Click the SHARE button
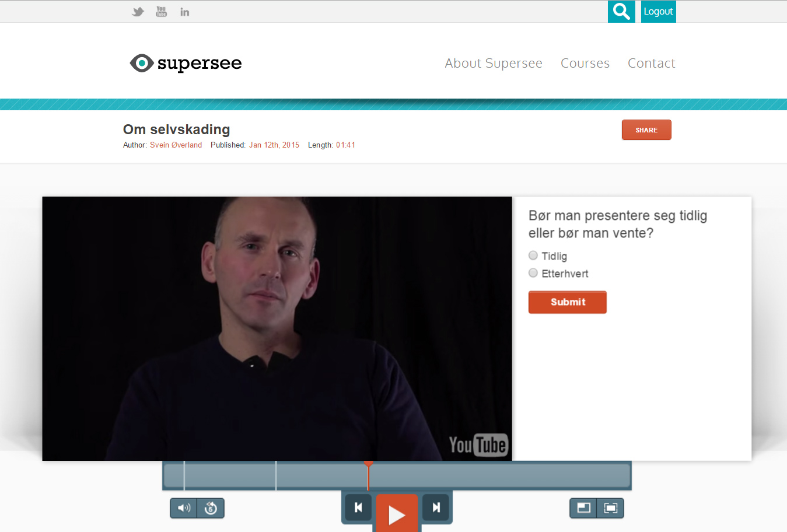Screen dimensions: 787x532 (646, 130)
